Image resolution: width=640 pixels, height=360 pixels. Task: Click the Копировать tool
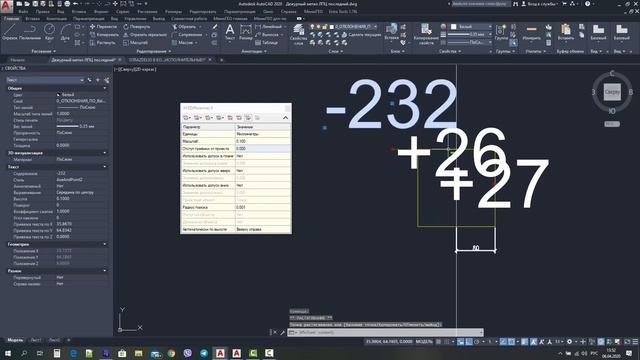[x=104, y=35]
